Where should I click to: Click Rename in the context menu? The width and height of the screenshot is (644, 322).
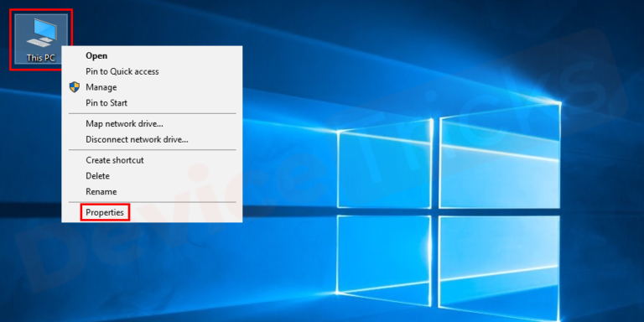[152, 192]
